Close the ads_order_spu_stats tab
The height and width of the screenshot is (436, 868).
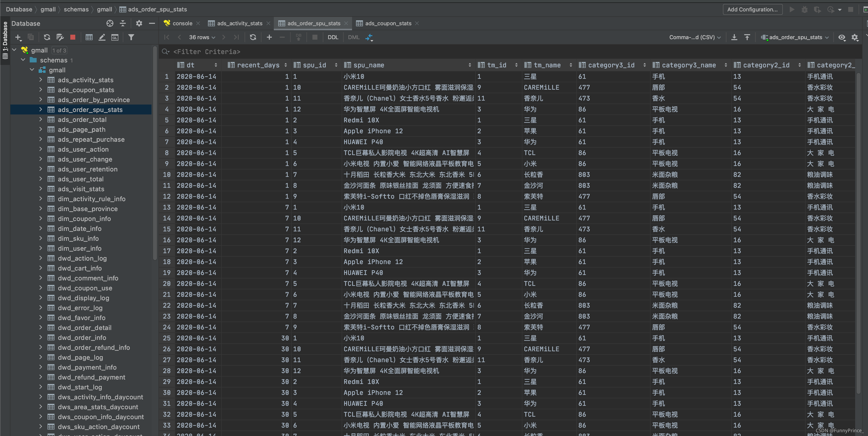(346, 23)
